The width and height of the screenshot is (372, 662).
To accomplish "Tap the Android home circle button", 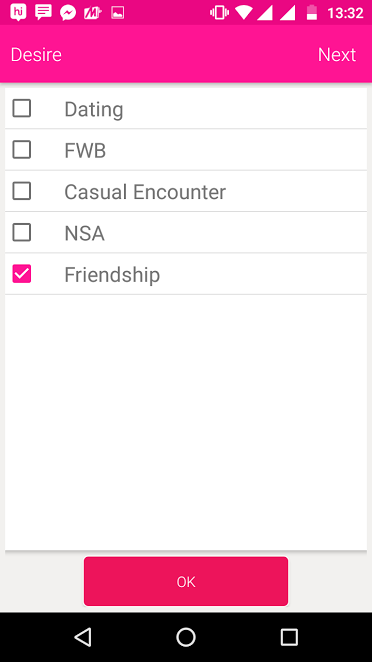I will [x=186, y=637].
